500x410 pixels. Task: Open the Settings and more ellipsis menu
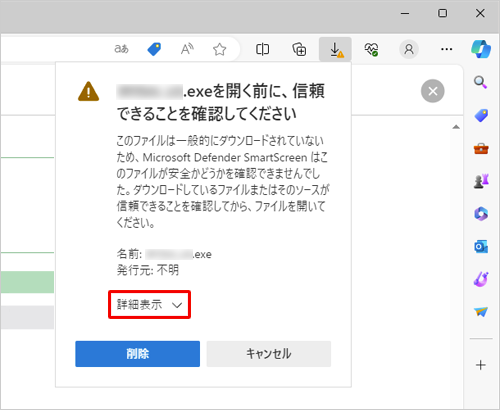[447, 49]
